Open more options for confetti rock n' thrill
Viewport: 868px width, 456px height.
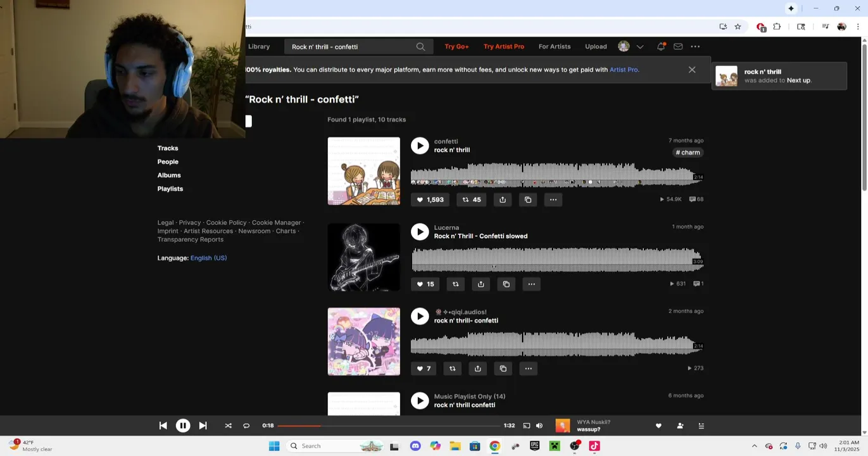(553, 199)
